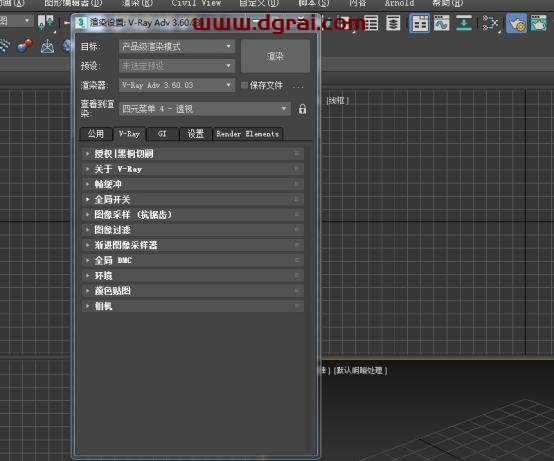Open the node-style Material Editor icon
Screen dimensions: 554x461
point(490,24)
